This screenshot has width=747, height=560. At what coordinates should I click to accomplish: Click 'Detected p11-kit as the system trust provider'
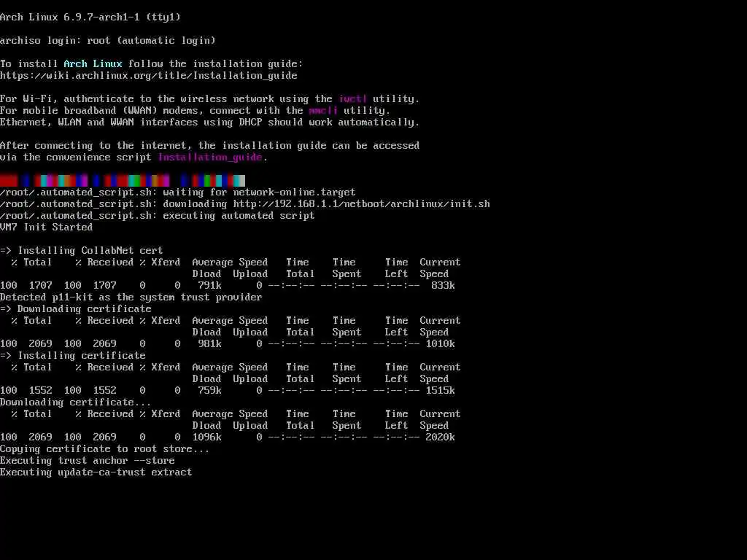131,297
